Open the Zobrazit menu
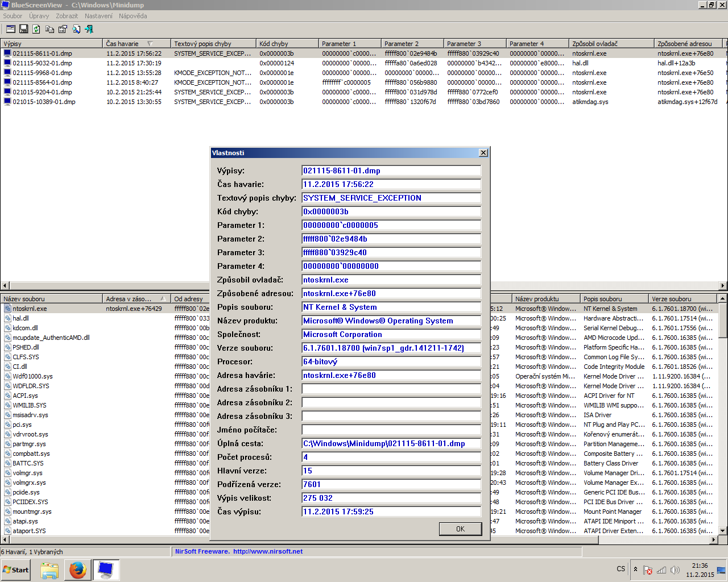 [x=67, y=16]
